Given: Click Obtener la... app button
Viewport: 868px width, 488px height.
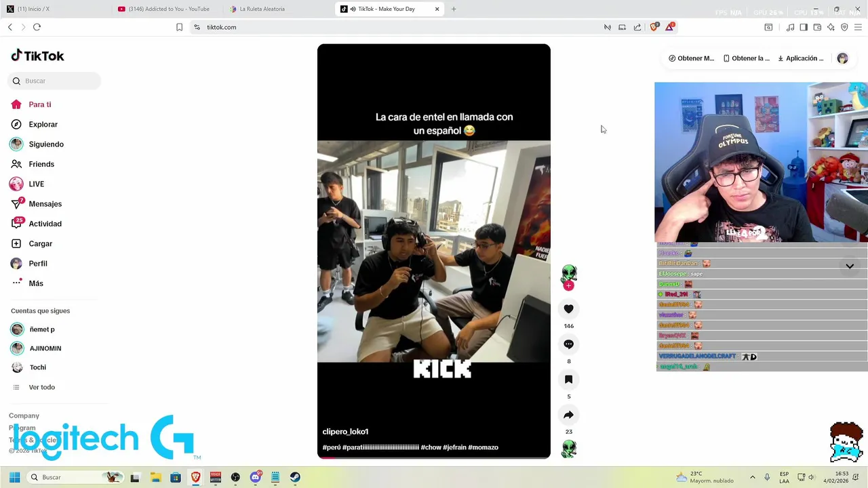Looking at the screenshot, I should 746,58.
